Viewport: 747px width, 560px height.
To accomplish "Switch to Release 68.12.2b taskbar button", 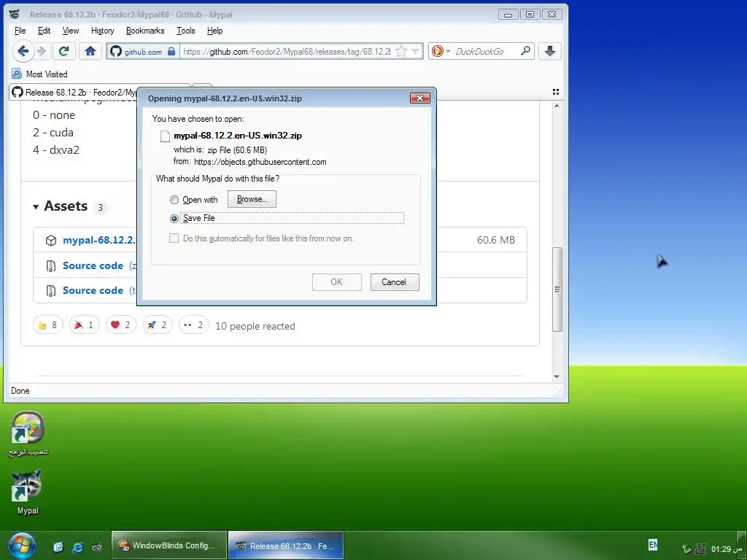I will click(286, 545).
